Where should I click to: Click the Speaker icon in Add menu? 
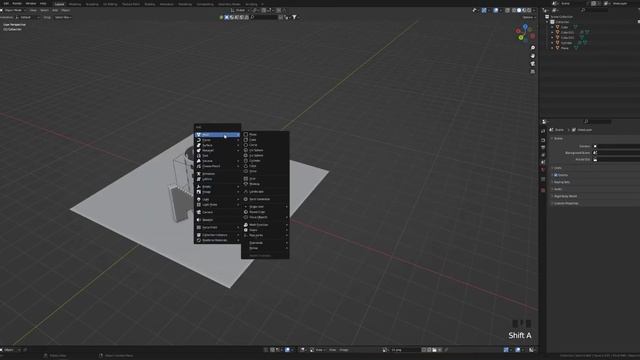[x=199, y=220]
